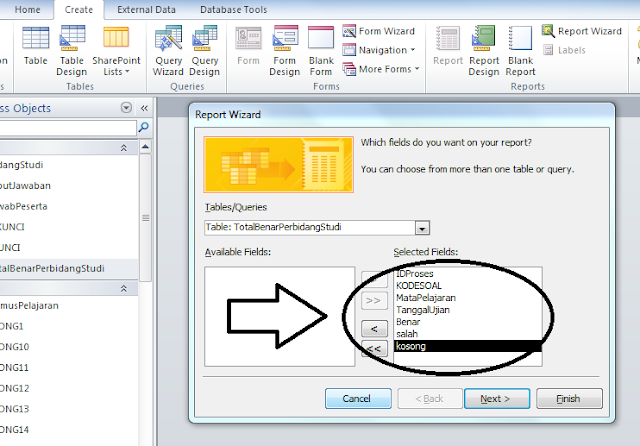Open the navigation pane options dropdown
The height and width of the screenshot is (446, 640).
[127, 108]
